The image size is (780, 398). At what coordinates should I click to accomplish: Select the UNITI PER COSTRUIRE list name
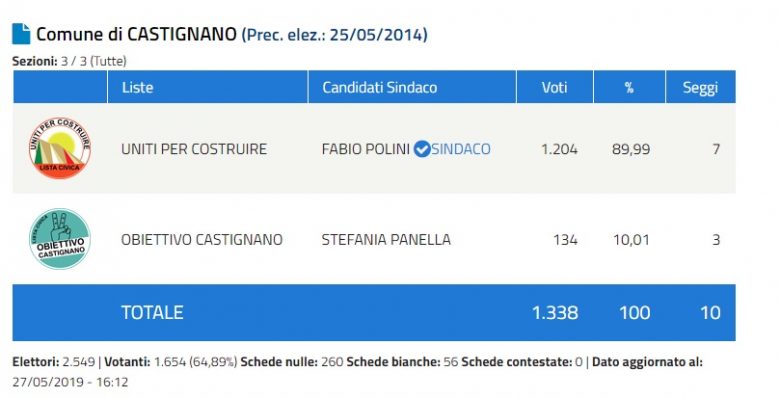[x=194, y=149]
